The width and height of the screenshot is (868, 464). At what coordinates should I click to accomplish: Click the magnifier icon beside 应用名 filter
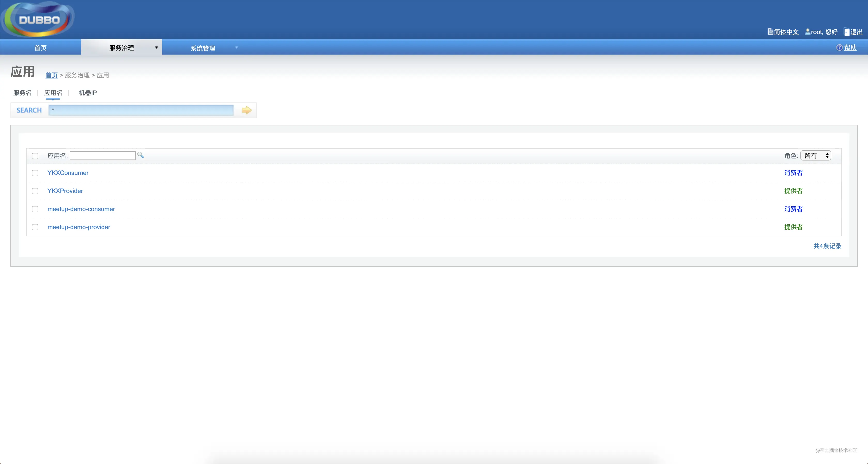(x=141, y=155)
